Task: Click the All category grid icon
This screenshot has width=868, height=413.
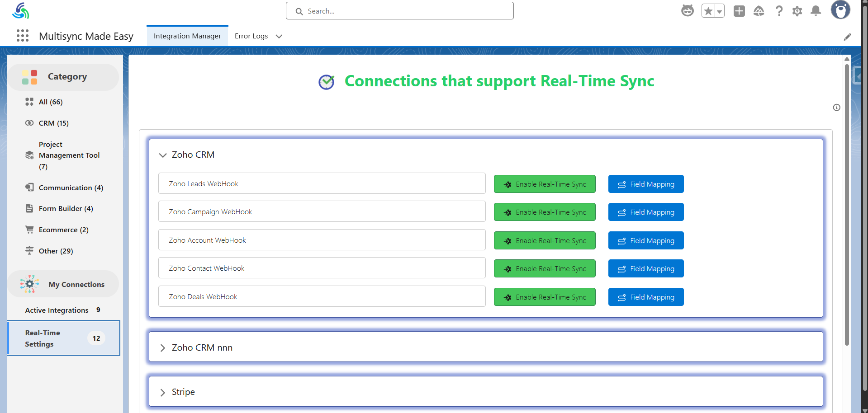Action: 29,102
